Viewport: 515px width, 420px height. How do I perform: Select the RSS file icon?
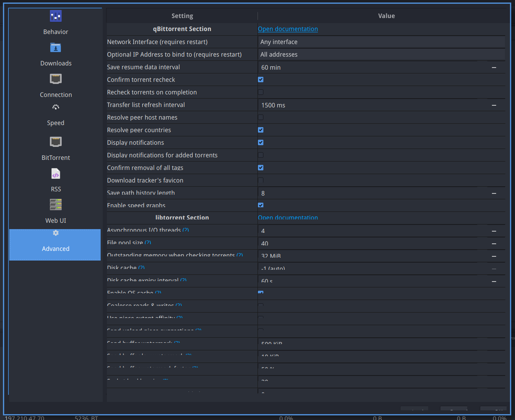pyautogui.click(x=56, y=174)
